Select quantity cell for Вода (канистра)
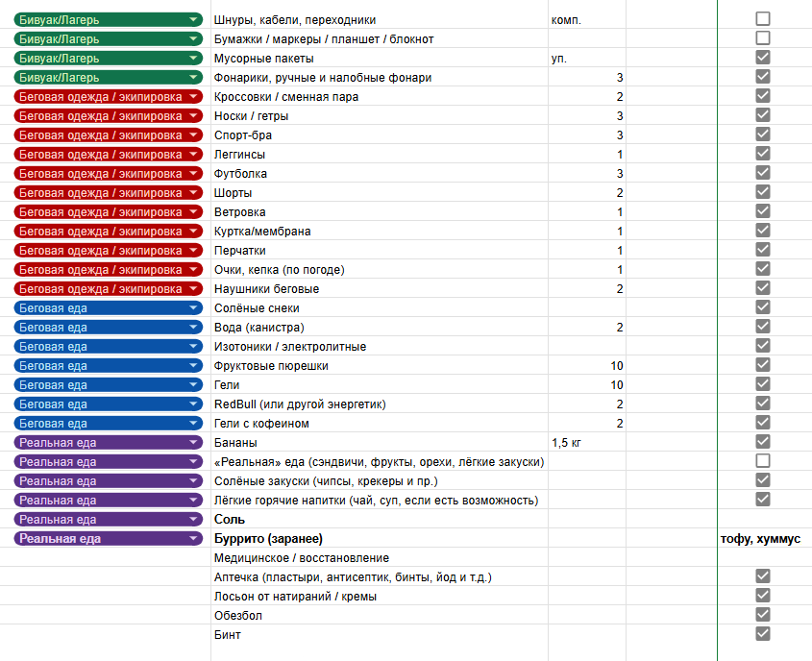 586,328
